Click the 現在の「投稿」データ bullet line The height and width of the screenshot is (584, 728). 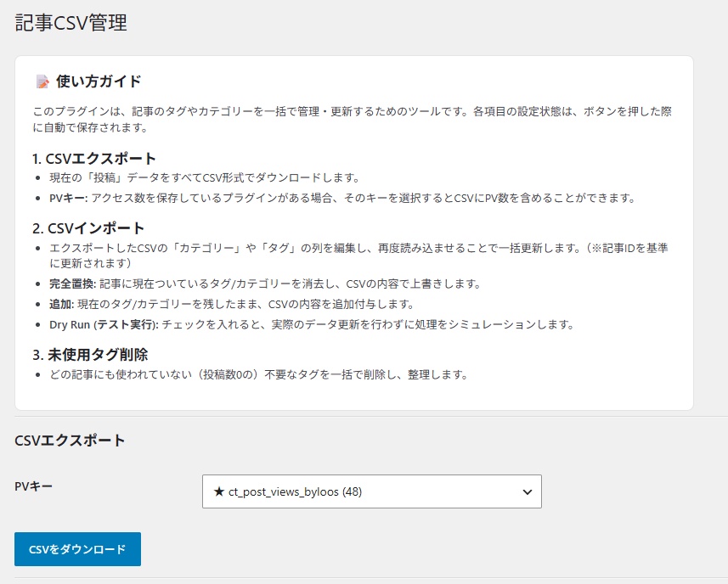pyautogui.click(x=205, y=177)
